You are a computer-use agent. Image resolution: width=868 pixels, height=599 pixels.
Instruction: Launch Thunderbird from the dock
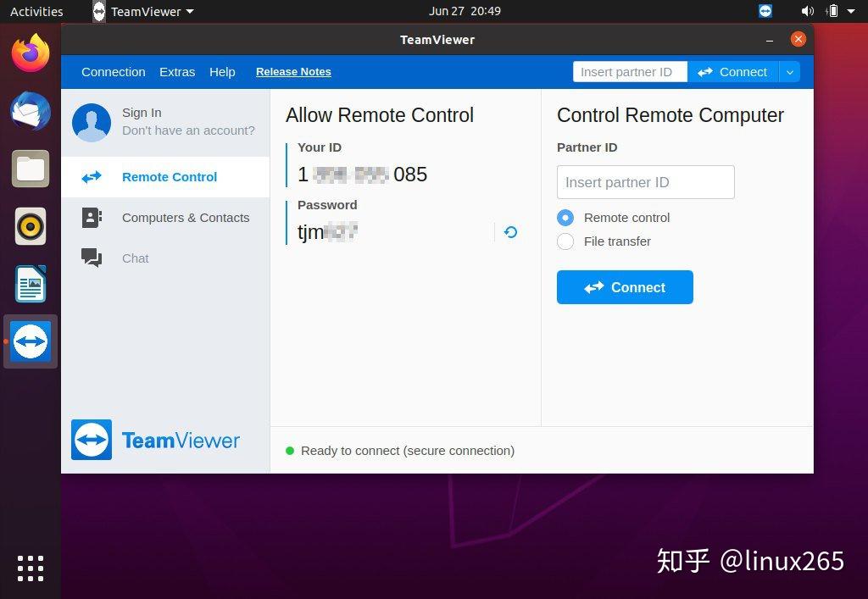click(x=31, y=111)
